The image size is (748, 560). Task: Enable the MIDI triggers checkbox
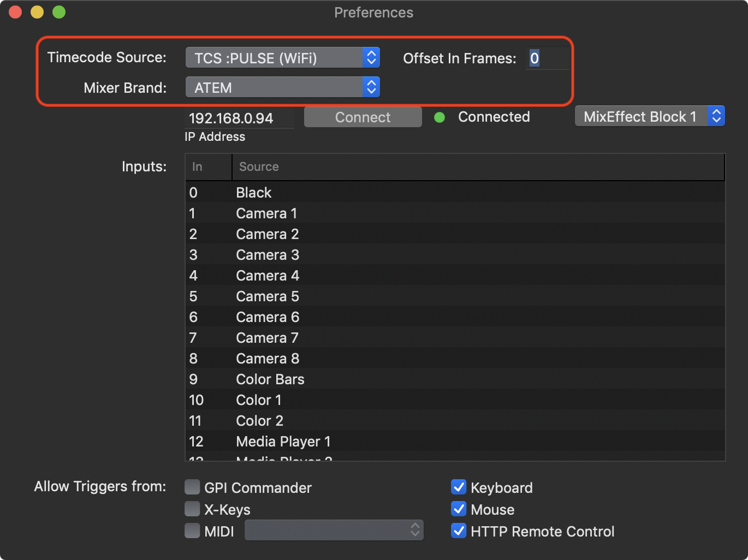point(192,531)
